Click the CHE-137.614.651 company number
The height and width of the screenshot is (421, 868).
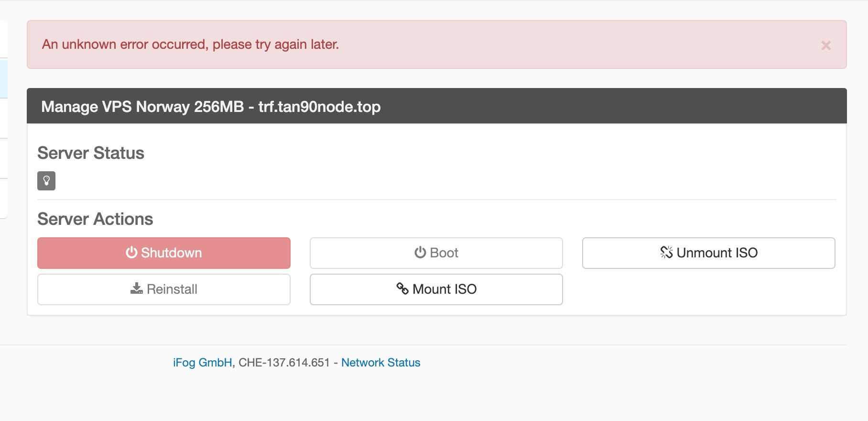pyautogui.click(x=284, y=363)
